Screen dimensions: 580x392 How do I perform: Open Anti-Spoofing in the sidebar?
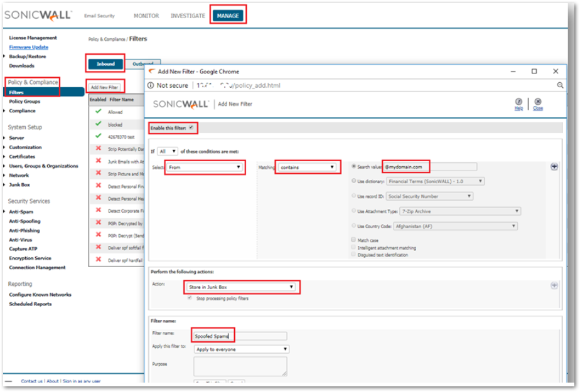pos(24,221)
